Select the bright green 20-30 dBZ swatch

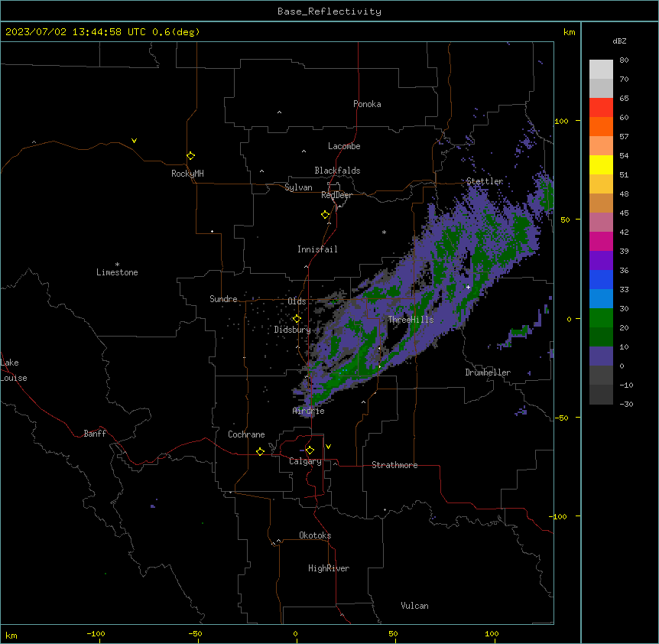601,318
